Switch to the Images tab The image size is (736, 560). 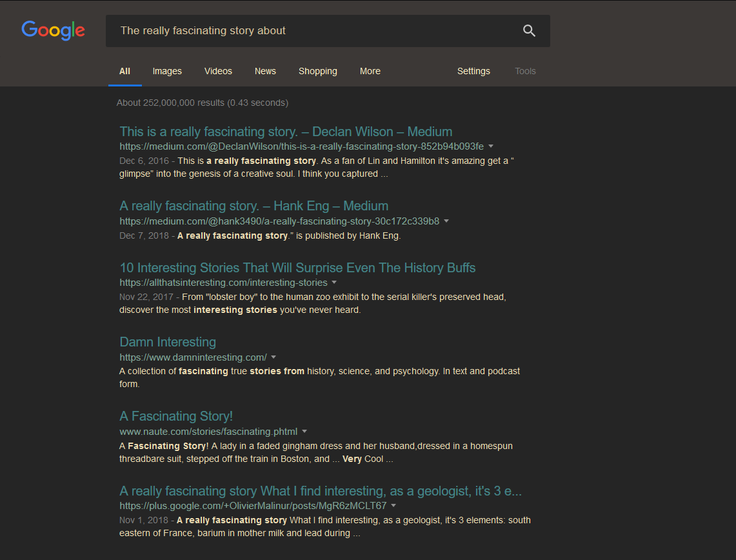pyautogui.click(x=167, y=71)
